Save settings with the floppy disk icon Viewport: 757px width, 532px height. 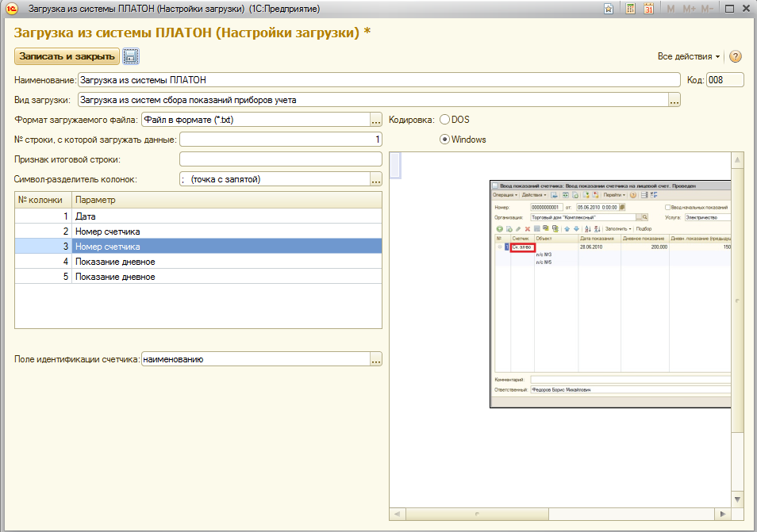131,56
